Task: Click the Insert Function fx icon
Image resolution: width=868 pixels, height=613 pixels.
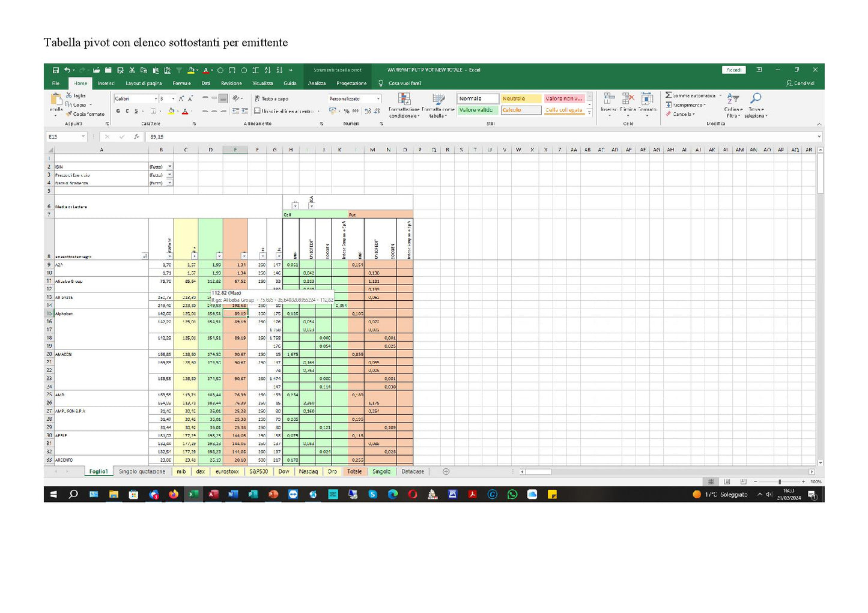Action: 136,137
